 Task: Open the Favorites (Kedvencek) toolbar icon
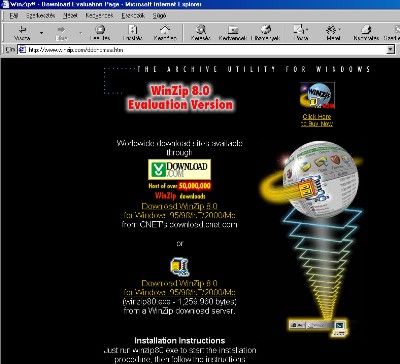pos(233,30)
